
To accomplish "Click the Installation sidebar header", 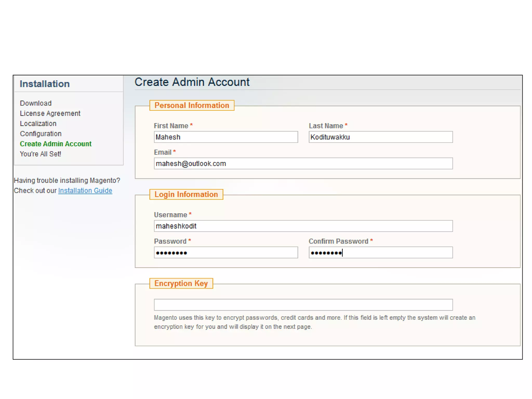I will pos(45,84).
